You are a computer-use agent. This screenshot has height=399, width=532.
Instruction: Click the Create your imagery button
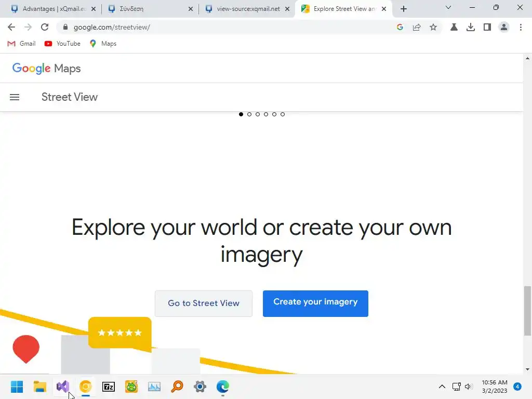(315, 303)
